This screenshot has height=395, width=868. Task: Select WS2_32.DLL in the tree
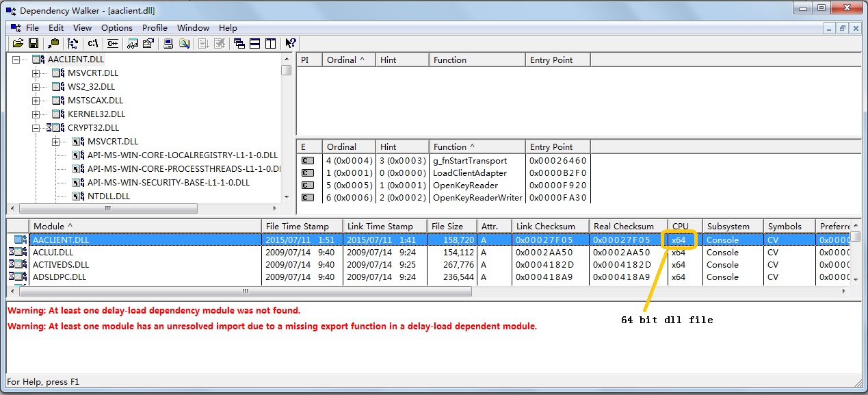92,87
